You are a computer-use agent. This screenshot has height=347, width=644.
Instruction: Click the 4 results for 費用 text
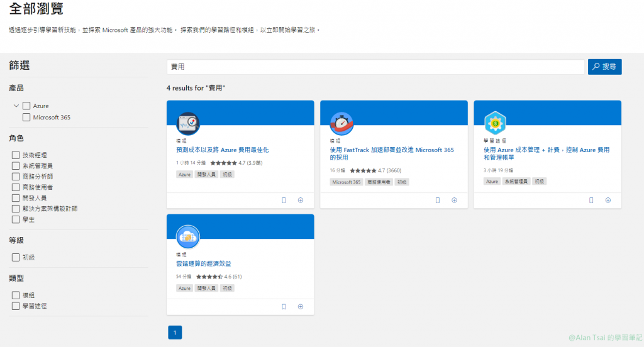[196, 88]
